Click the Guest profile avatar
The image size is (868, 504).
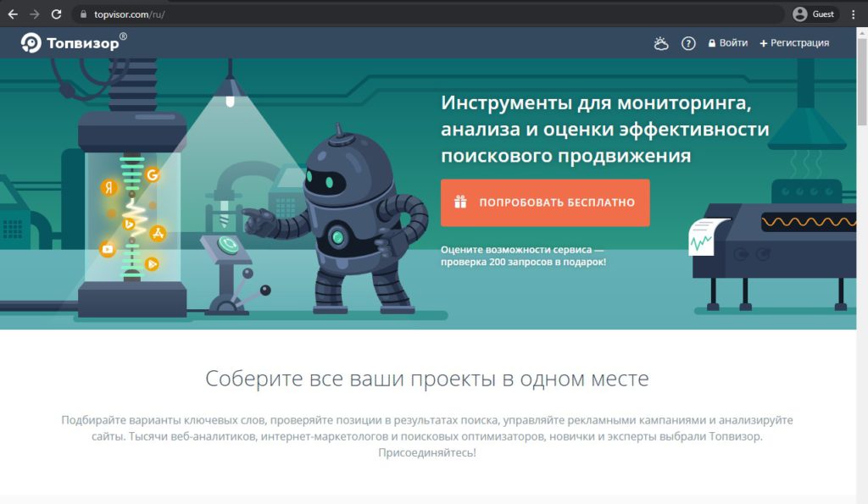click(799, 14)
